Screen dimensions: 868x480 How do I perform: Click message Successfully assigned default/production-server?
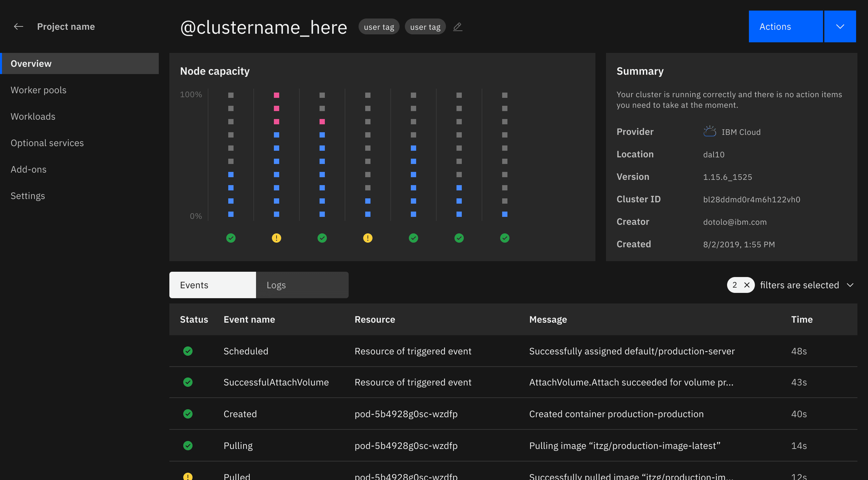[632, 351]
